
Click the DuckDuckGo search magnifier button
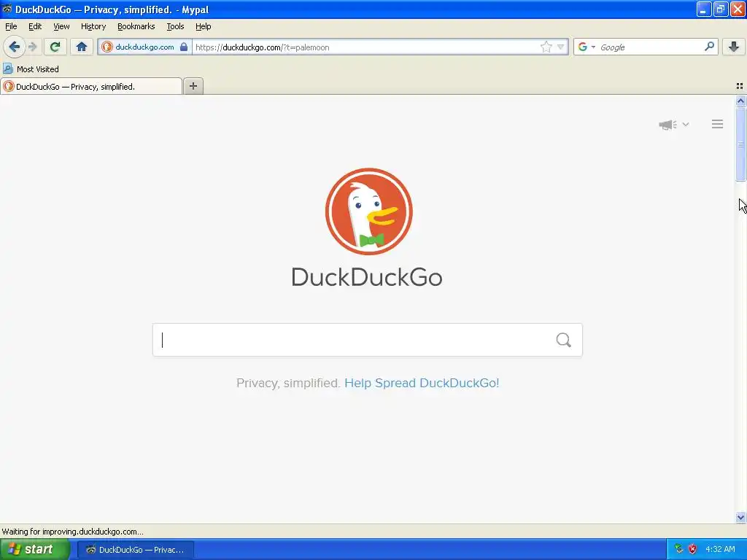[564, 340]
